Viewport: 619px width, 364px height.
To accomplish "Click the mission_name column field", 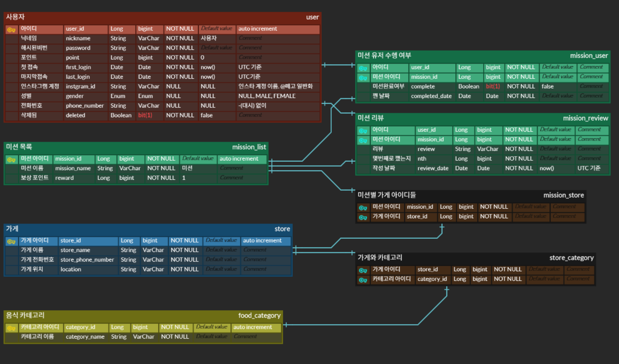I will tap(73, 168).
